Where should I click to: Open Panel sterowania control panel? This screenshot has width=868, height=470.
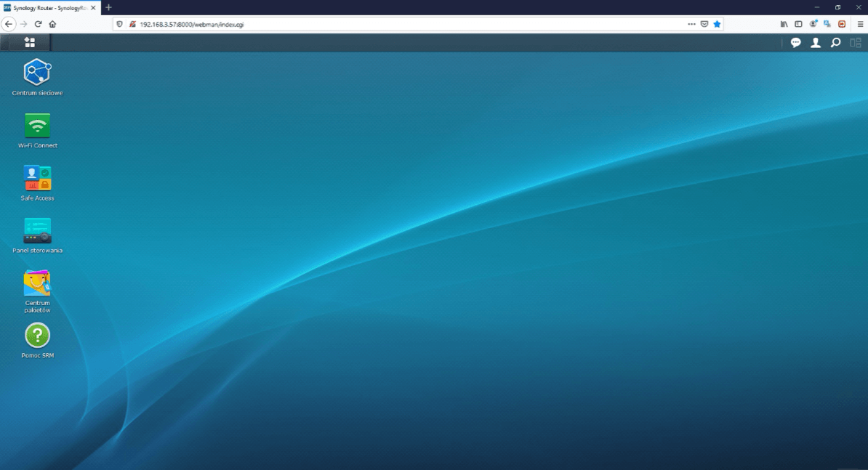pos(37,230)
